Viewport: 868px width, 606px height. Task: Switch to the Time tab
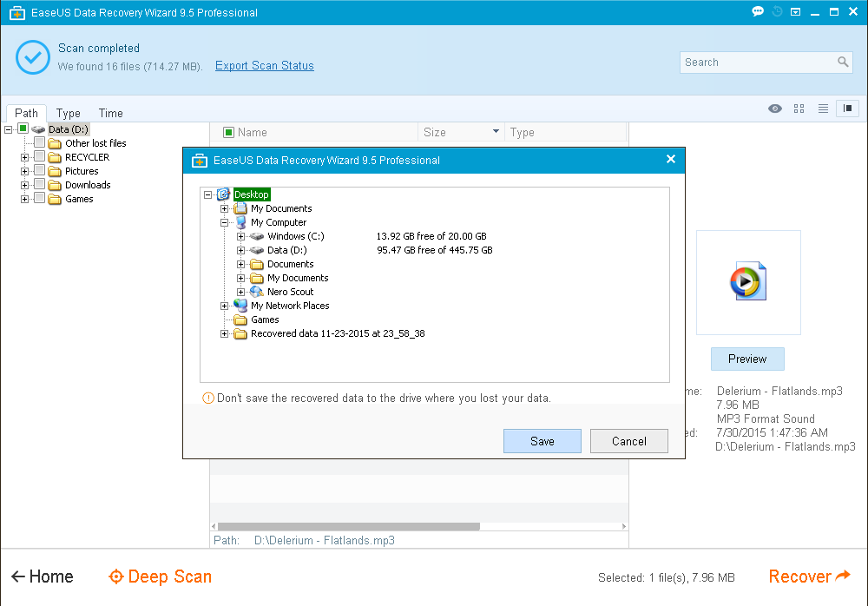click(x=111, y=113)
